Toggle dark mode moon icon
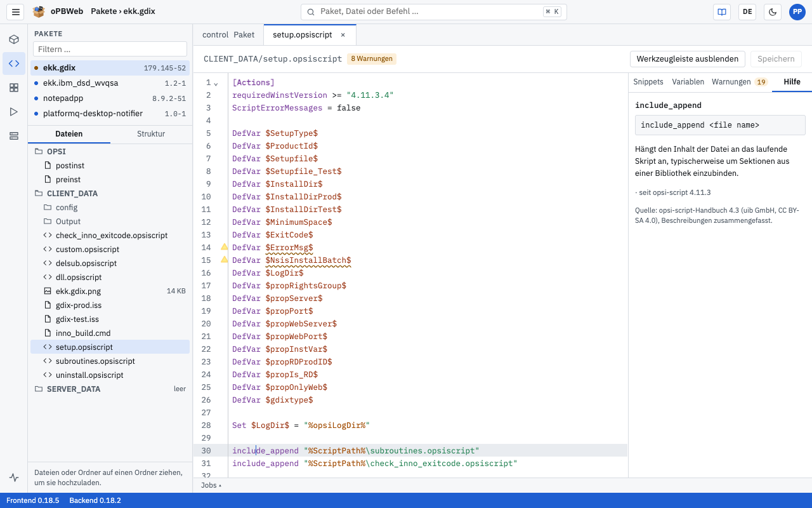 (772, 11)
